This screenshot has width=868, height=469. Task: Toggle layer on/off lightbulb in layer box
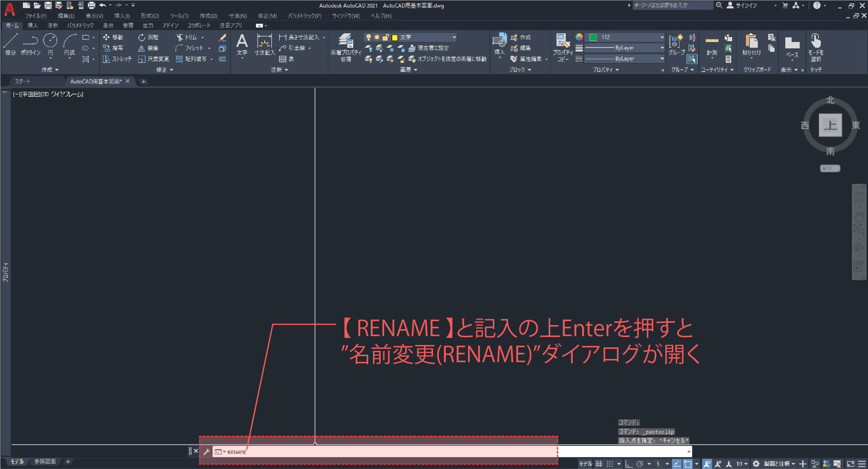click(369, 37)
